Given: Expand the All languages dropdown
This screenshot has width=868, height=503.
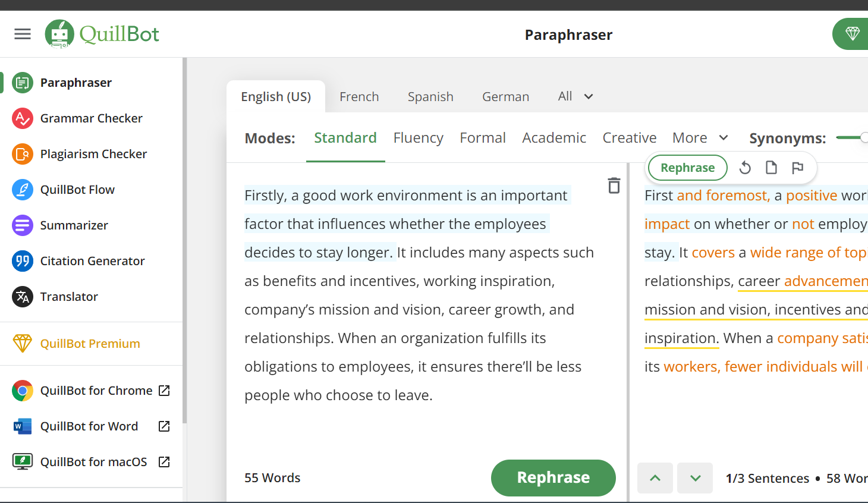Looking at the screenshot, I should click(x=575, y=96).
